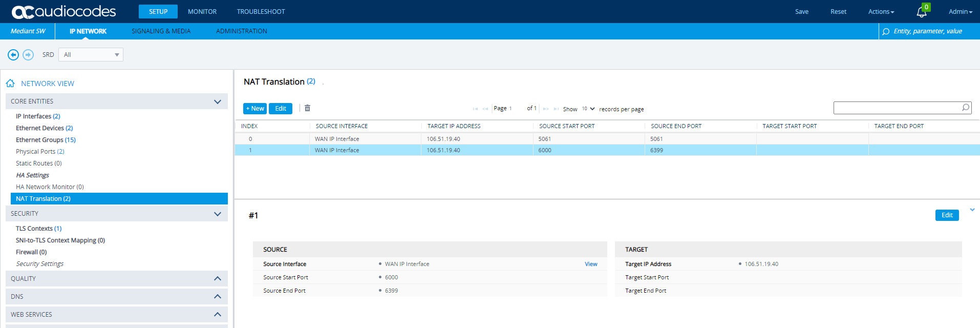Select NAT Translation (2) in the tree
The height and width of the screenshot is (328, 980).
coord(119,199)
